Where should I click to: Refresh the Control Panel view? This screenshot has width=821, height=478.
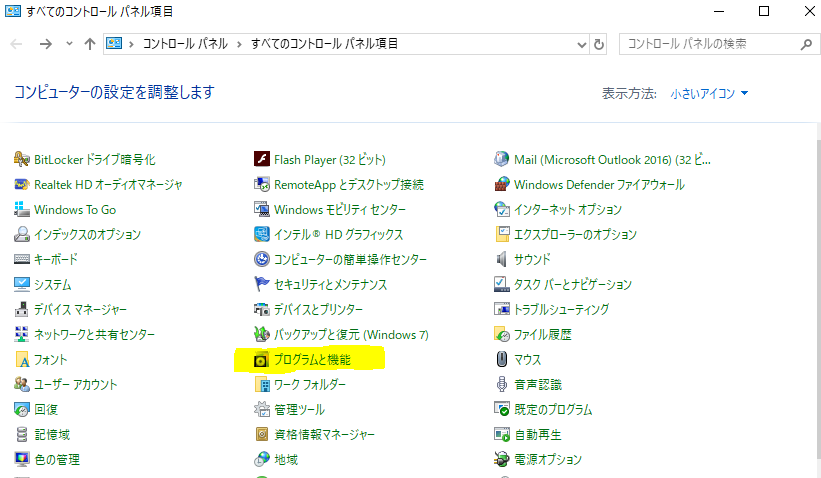pyautogui.click(x=598, y=45)
